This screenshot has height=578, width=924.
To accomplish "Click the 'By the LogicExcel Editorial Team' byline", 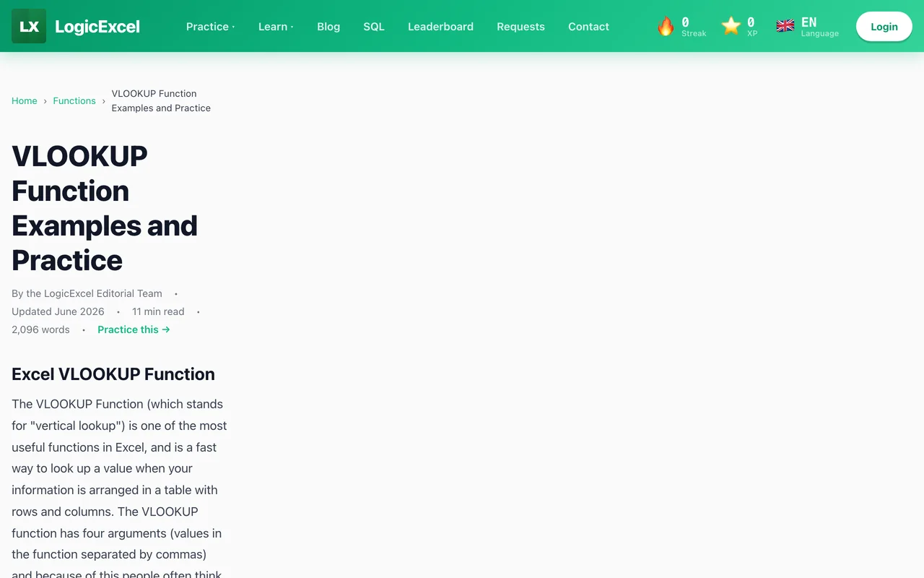I will tap(87, 293).
